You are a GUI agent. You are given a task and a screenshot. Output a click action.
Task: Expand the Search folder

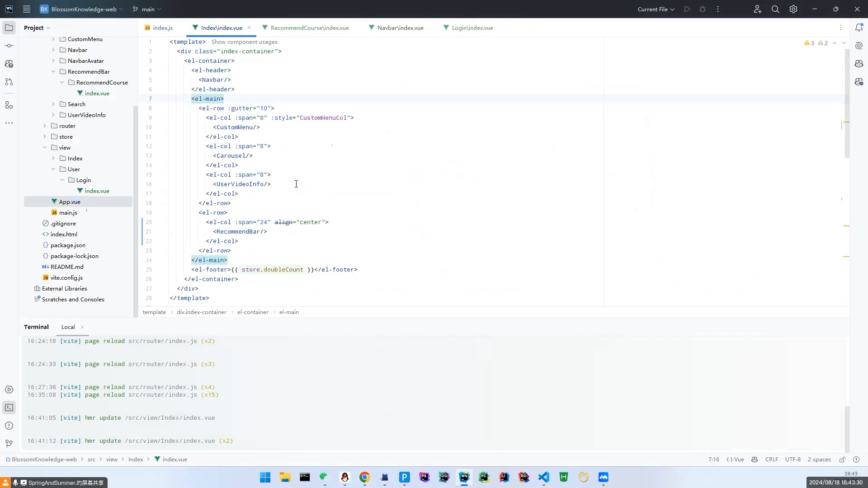coord(53,104)
